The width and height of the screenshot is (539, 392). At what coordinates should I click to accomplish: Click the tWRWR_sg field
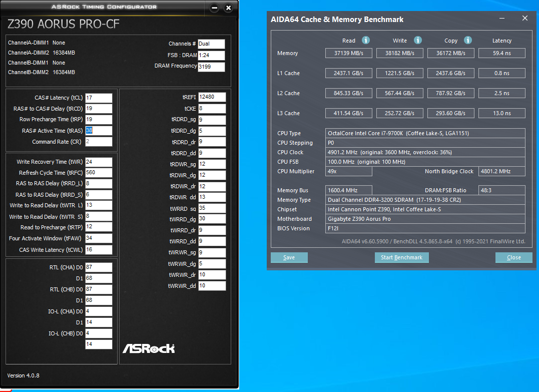tap(212, 252)
